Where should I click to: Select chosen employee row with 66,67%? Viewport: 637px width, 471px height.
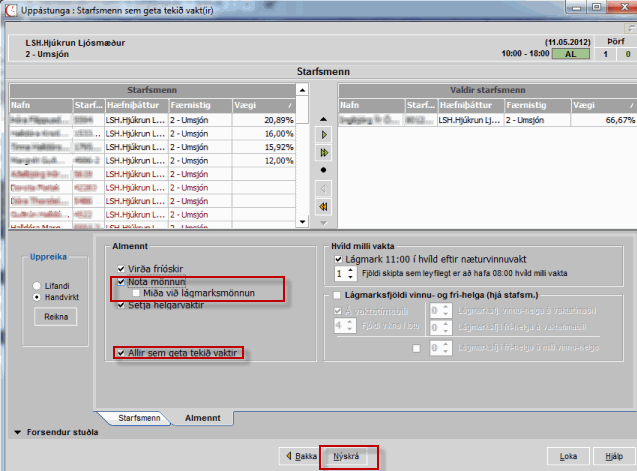click(488, 120)
